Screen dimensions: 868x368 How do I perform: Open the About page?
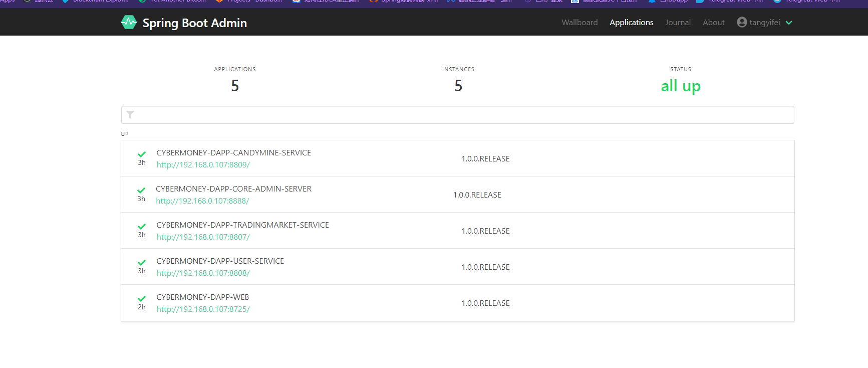[x=713, y=23]
